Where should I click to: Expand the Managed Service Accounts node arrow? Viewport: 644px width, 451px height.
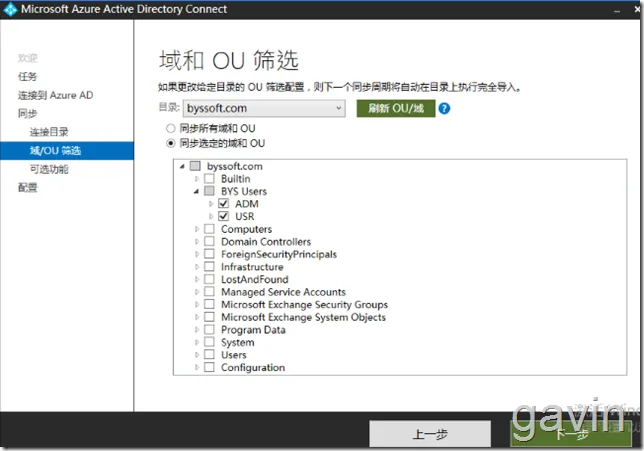(197, 292)
